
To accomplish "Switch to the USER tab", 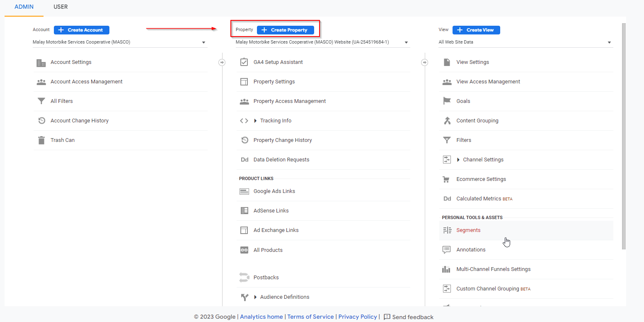I will (x=61, y=7).
